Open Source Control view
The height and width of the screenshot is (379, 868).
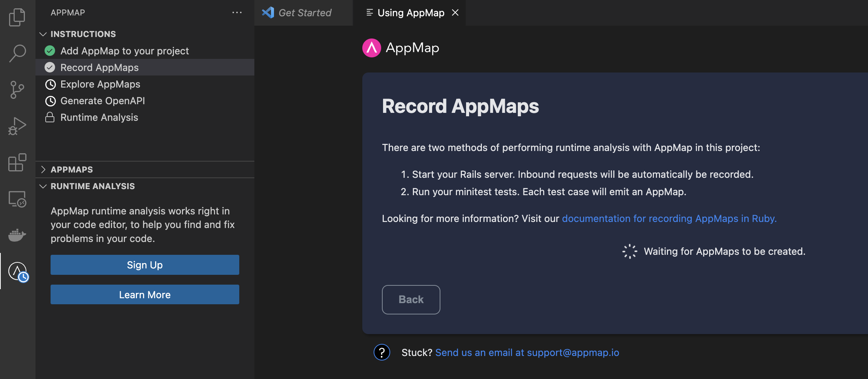17,89
